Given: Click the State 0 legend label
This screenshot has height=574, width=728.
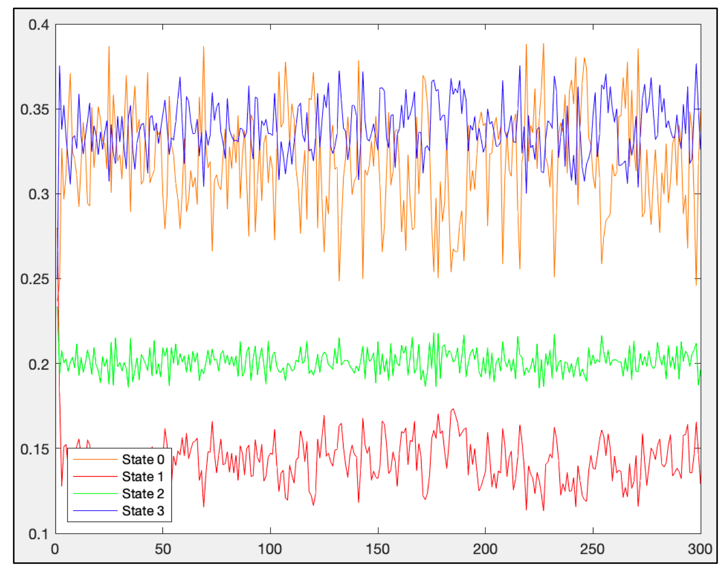Looking at the screenshot, I should coord(143,459).
